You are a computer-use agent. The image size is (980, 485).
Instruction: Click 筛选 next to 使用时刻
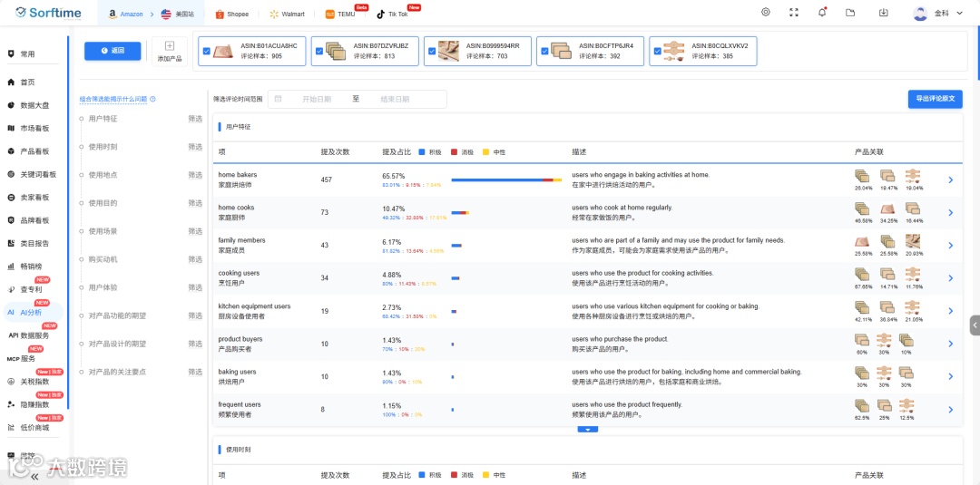pos(196,147)
